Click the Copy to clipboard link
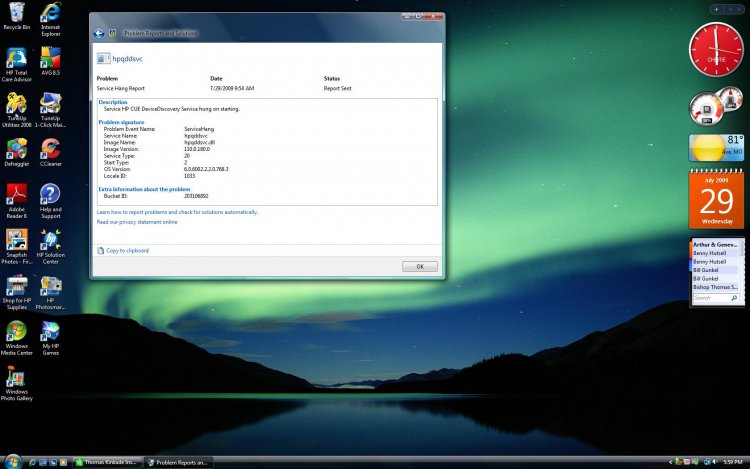The height and width of the screenshot is (469, 750). coord(127,250)
